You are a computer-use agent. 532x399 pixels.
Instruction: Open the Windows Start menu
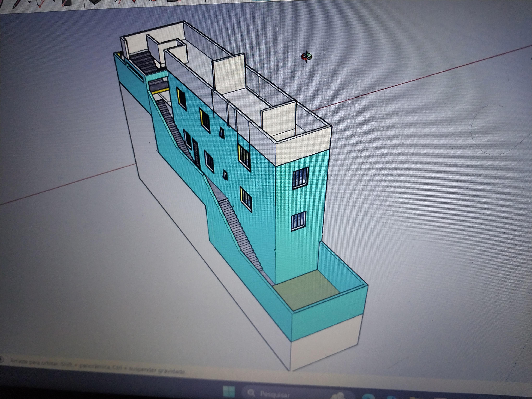pyautogui.click(x=229, y=391)
